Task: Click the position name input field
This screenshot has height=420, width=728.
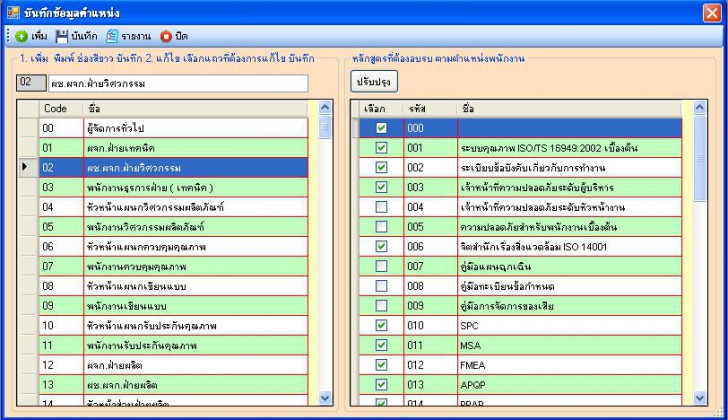Action: [178, 84]
